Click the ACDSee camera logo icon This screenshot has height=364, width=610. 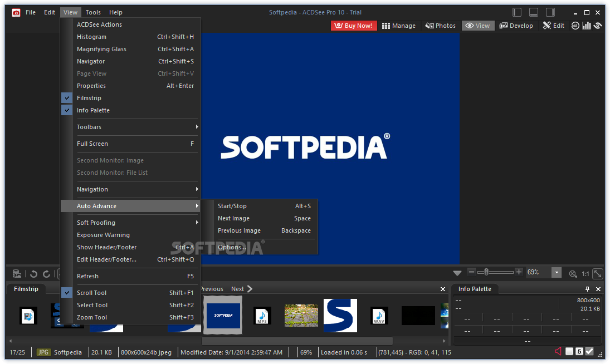click(16, 13)
